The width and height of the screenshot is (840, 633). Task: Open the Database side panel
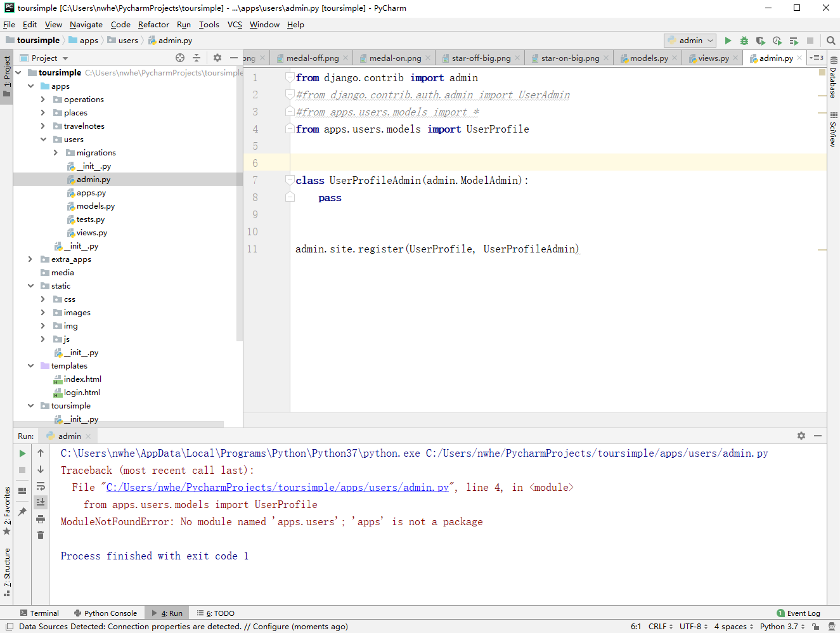pos(834,77)
